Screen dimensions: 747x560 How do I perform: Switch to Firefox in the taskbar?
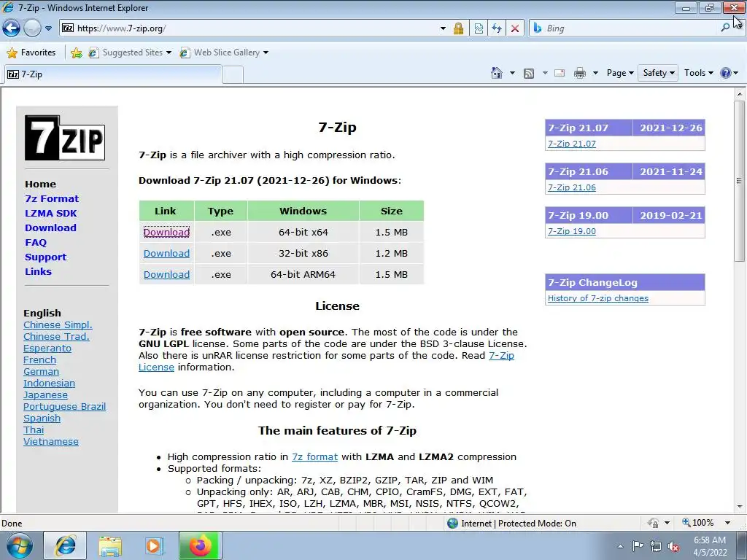click(x=199, y=545)
